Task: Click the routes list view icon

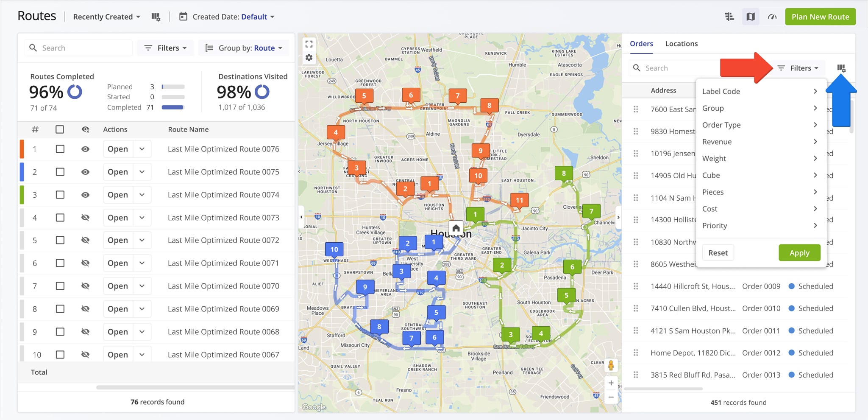Action: click(x=729, y=17)
